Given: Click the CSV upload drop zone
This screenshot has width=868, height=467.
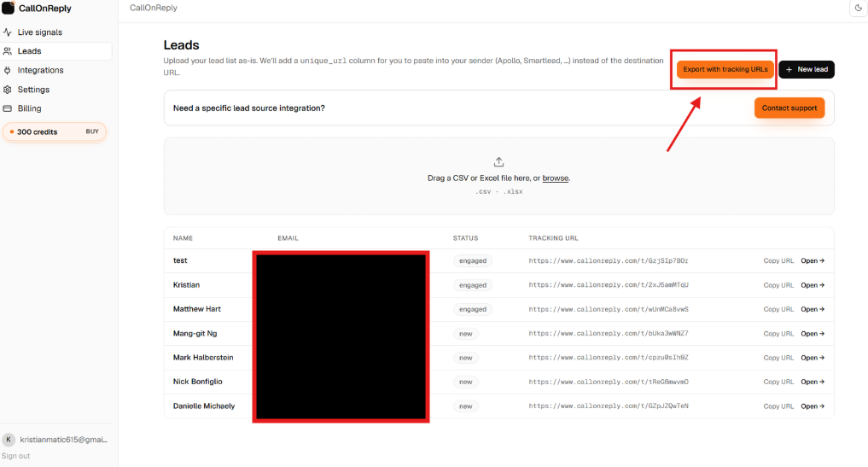Looking at the screenshot, I should (498, 176).
